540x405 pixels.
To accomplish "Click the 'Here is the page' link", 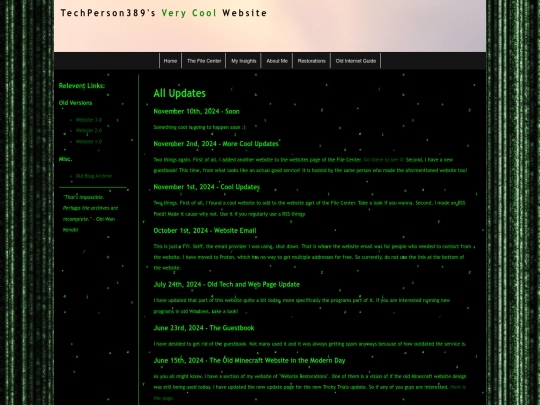I will tap(457, 387).
